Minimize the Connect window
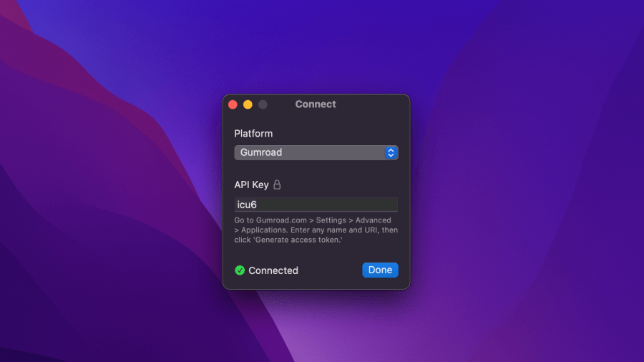 [248, 104]
